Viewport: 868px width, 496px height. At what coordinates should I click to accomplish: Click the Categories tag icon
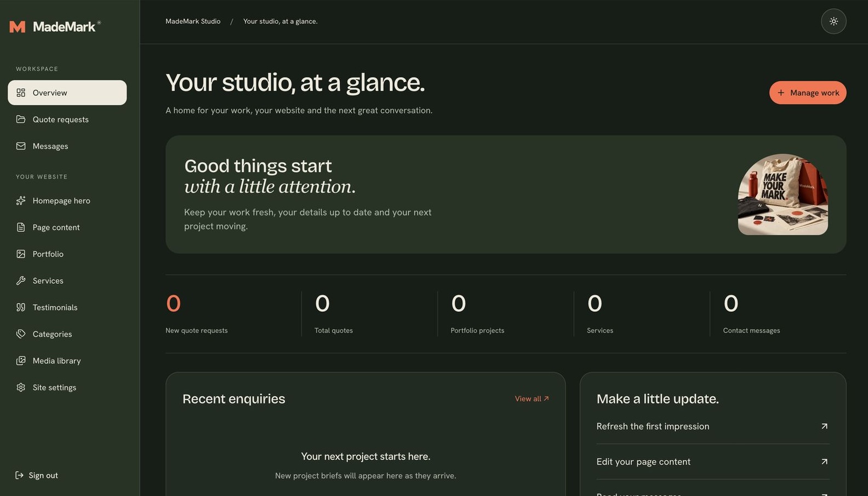[x=21, y=334]
